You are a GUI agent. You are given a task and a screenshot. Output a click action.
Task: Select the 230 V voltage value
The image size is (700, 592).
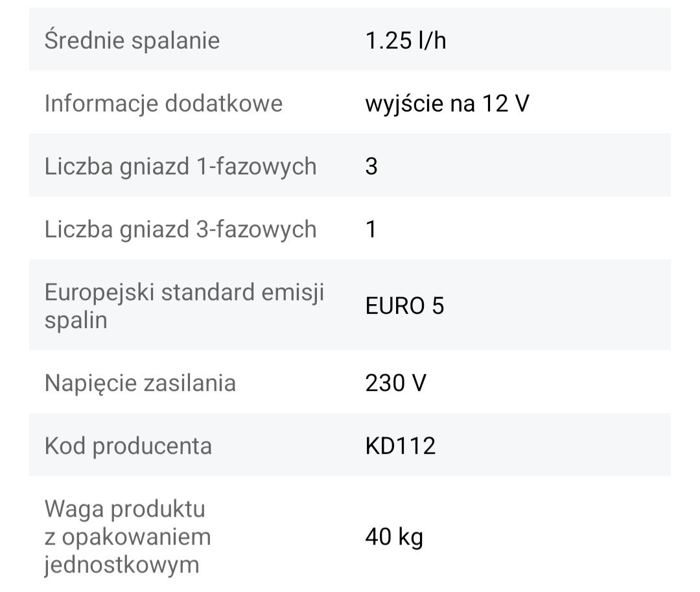396,383
